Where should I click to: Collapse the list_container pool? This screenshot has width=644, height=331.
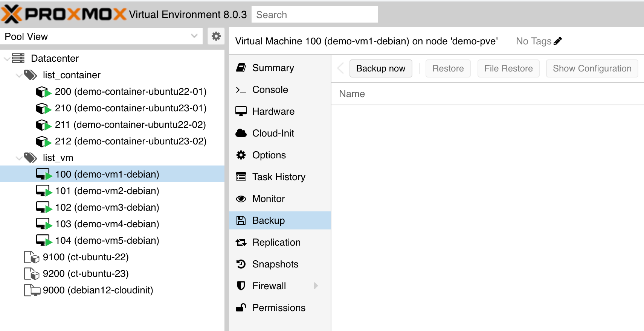pyautogui.click(x=19, y=75)
